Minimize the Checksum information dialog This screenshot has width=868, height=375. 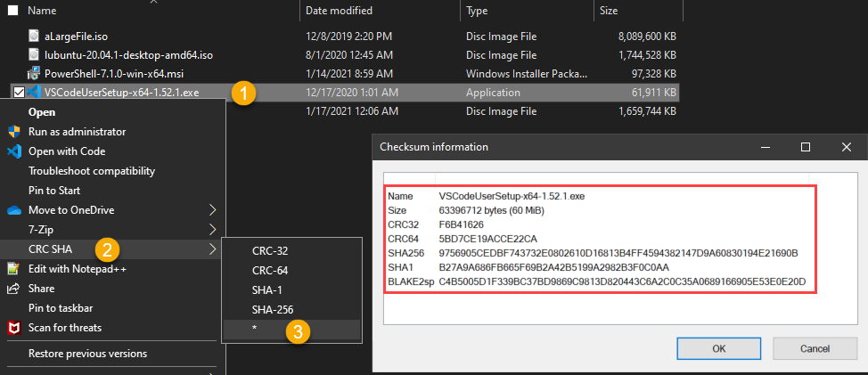[x=766, y=147]
